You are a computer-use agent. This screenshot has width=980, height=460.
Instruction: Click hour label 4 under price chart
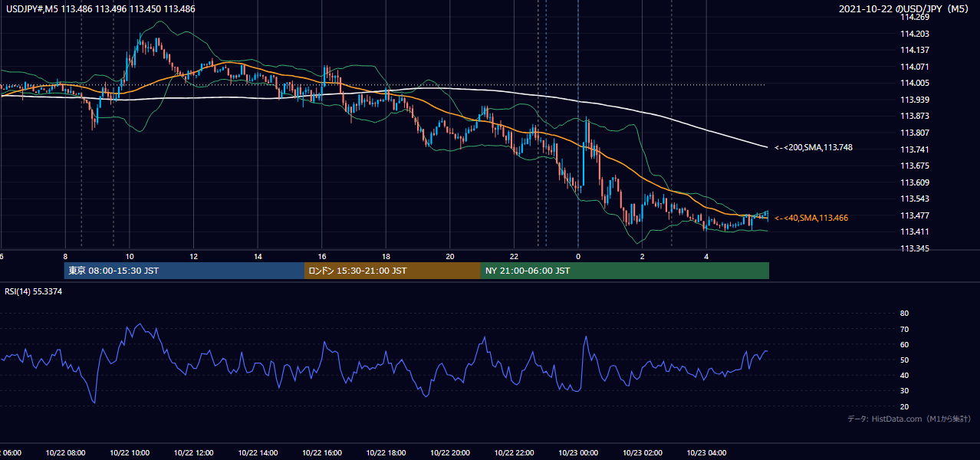click(706, 257)
